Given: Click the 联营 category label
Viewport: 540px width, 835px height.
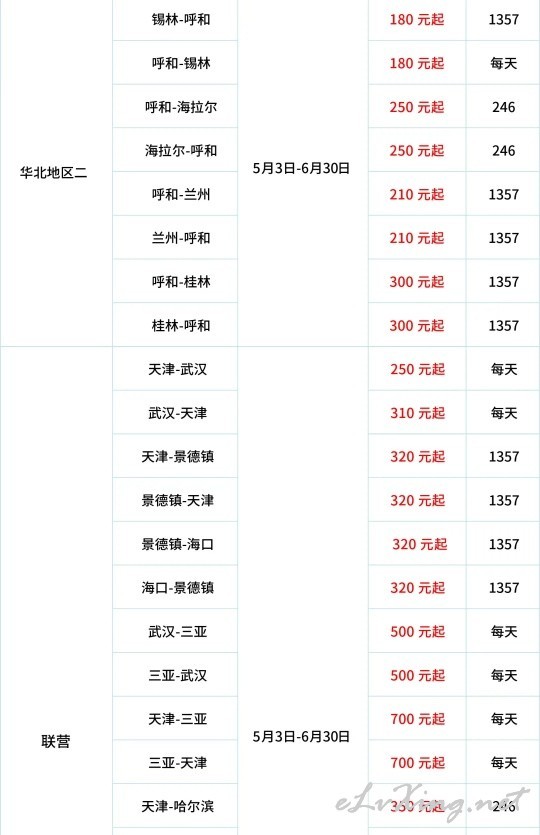Looking at the screenshot, I should click(56, 741).
